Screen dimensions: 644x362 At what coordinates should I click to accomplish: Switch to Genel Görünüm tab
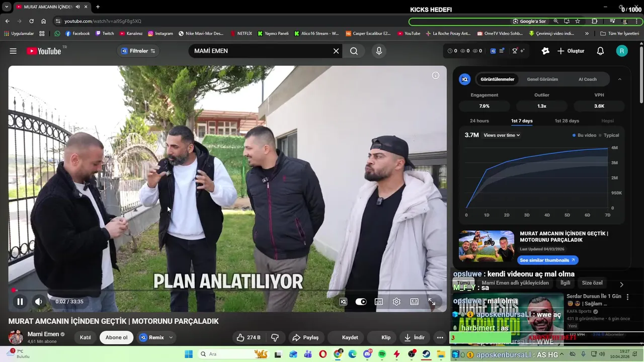pos(542,79)
